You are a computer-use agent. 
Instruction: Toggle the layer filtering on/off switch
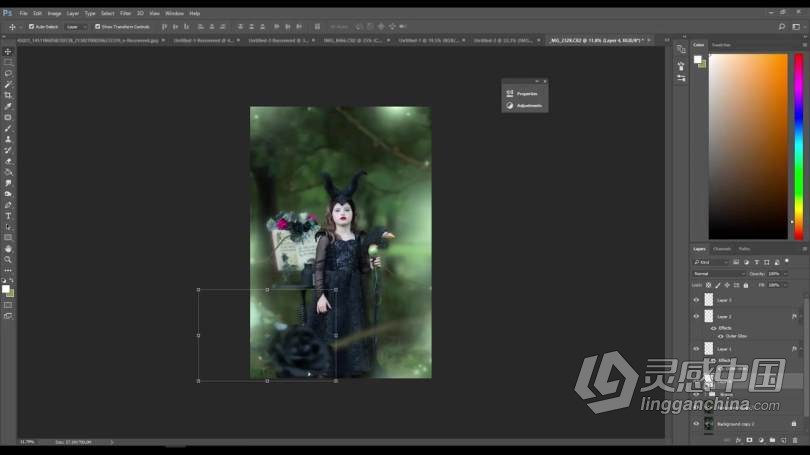787,261
